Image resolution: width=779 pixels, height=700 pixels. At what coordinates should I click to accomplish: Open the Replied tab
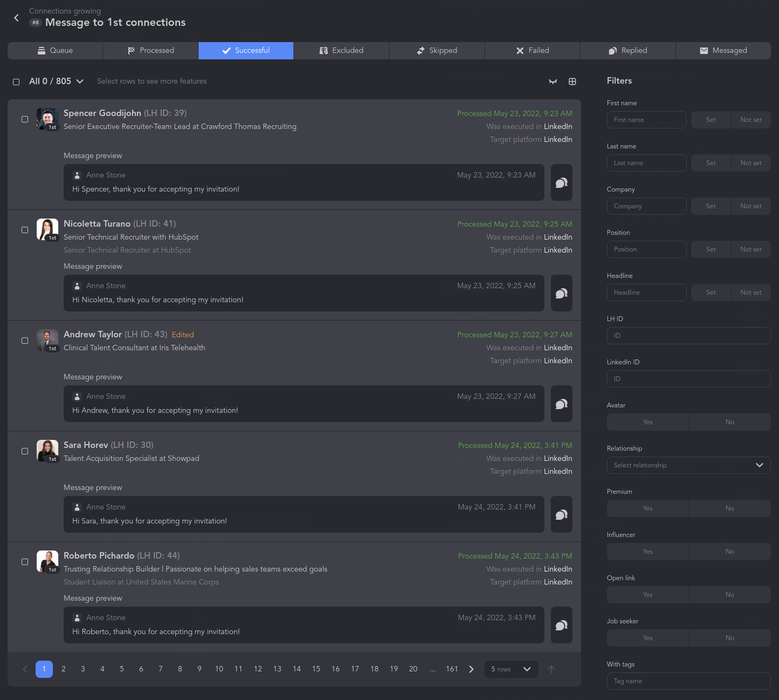pos(628,51)
